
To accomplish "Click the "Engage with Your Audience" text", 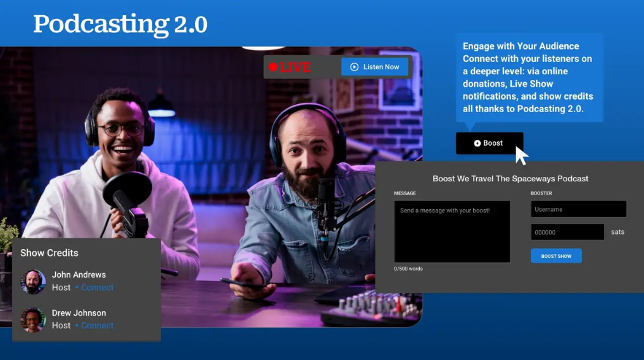I will coord(521,46).
